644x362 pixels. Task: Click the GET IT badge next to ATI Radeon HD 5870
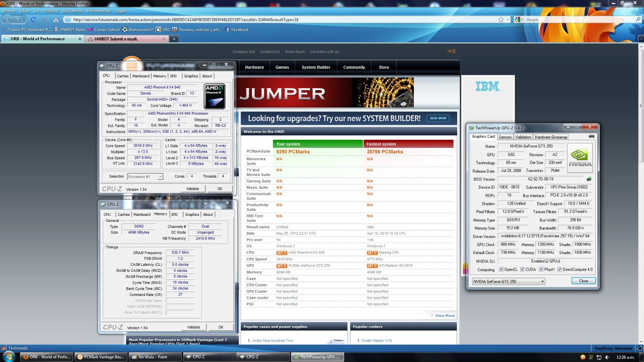click(x=372, y=266)
